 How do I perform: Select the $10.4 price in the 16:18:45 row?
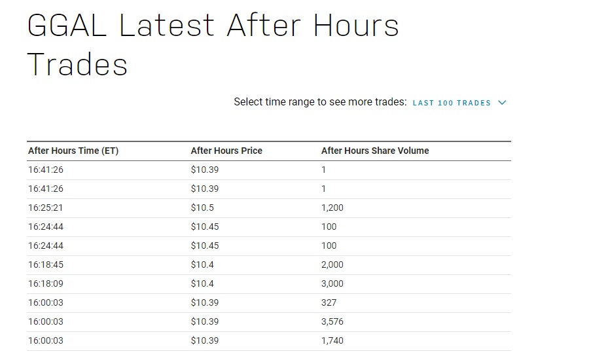pos(202,264)
